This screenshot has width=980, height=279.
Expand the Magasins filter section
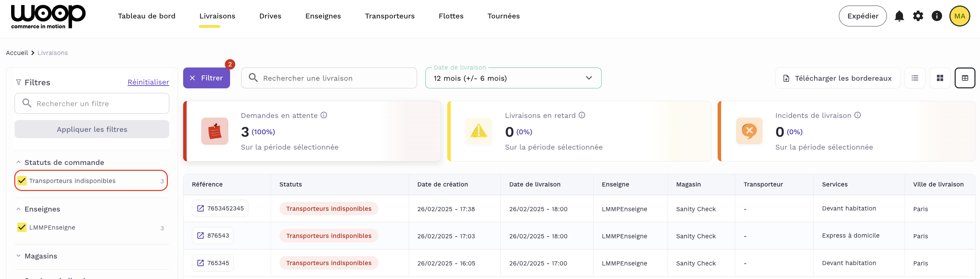[x=19, y=256]
